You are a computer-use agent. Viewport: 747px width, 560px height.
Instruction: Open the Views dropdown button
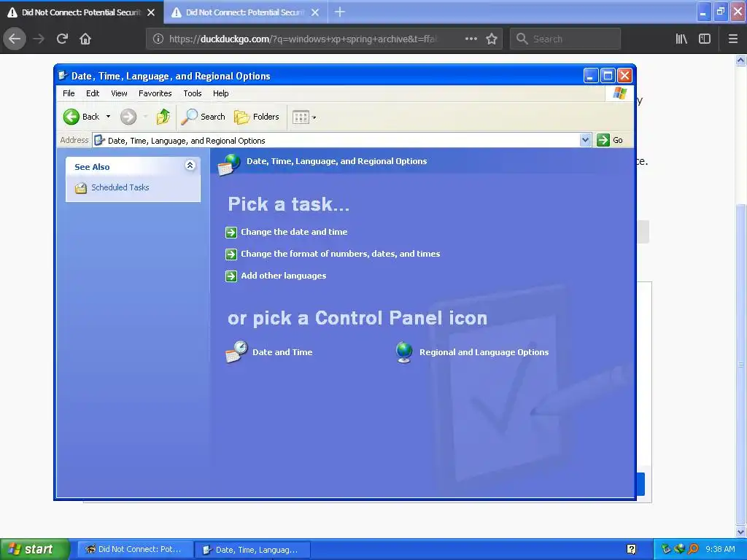click(x=304, y=117)
